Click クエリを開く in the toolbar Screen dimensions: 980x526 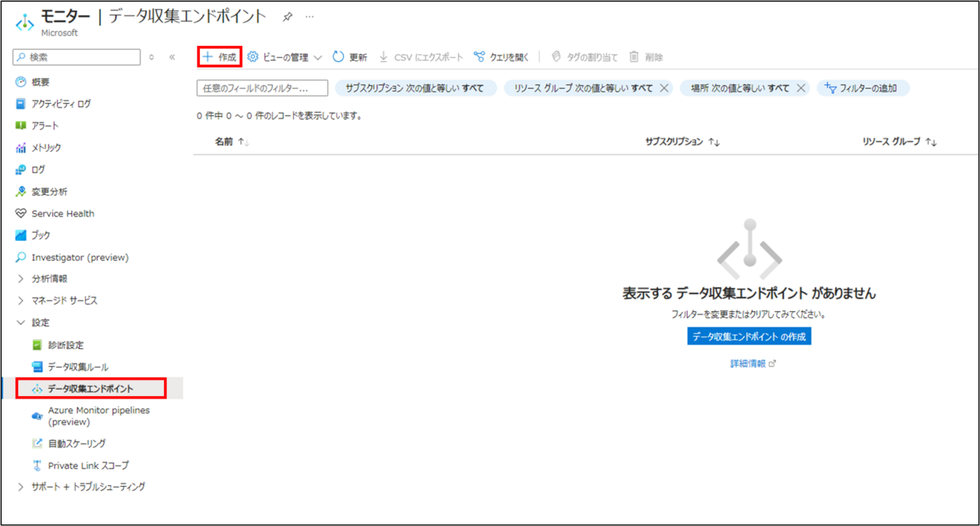tap(501, 57)
